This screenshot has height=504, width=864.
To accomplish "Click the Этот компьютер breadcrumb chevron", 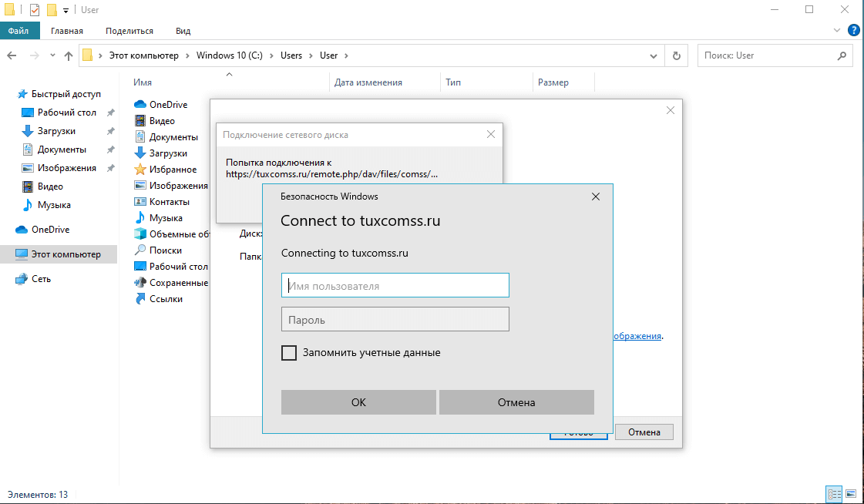I will coord(188,55).
